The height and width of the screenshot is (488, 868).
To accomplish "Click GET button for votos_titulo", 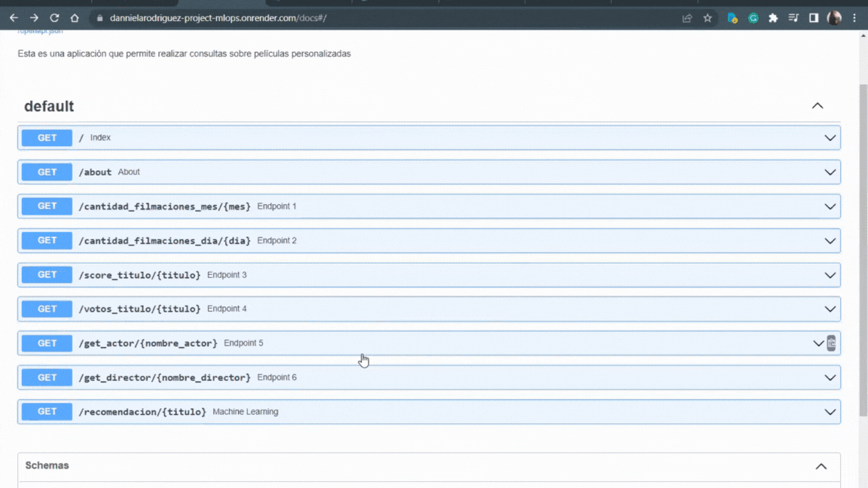I will click(x=47, y=309).
